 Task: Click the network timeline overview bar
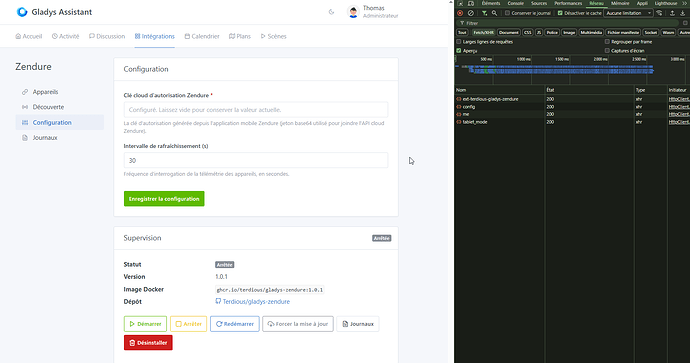[x=571, y=70]
